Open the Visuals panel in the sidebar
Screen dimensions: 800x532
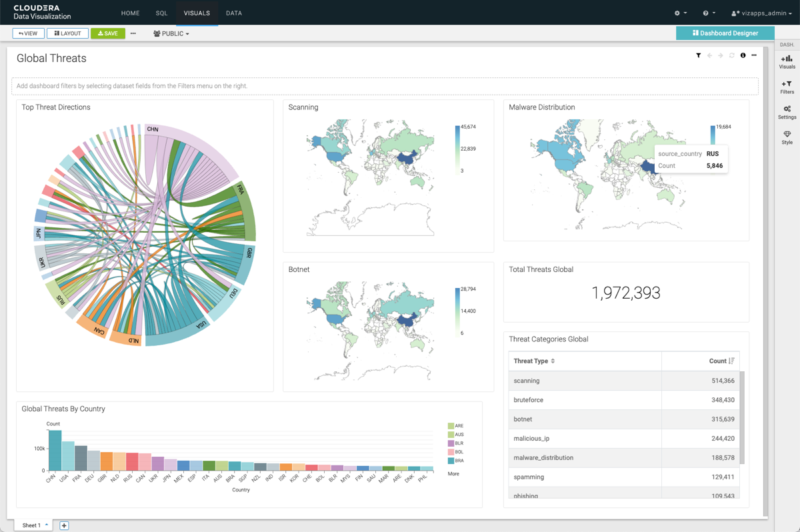click(x=787, y=61)
